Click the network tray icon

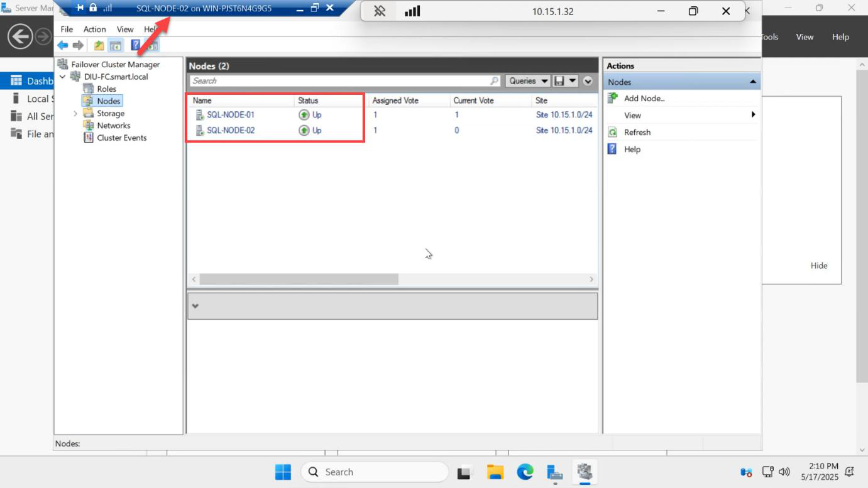[767, 472]
